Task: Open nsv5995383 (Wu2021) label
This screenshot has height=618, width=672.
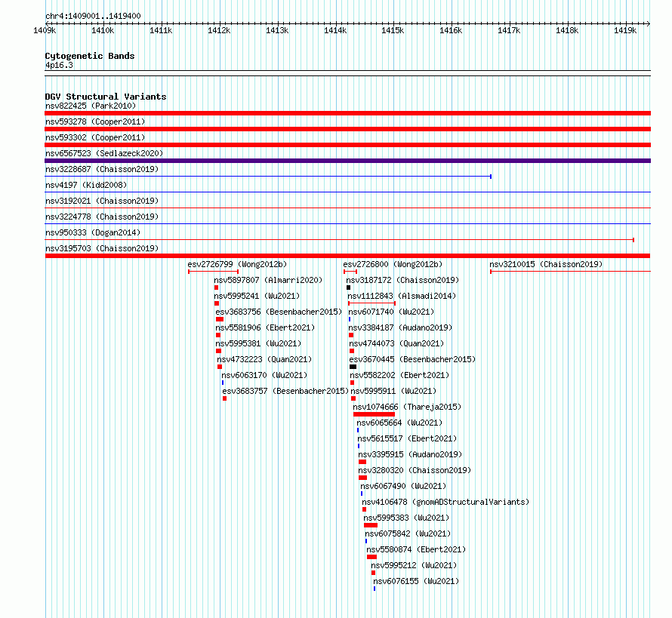Action: tap(406, 518)
